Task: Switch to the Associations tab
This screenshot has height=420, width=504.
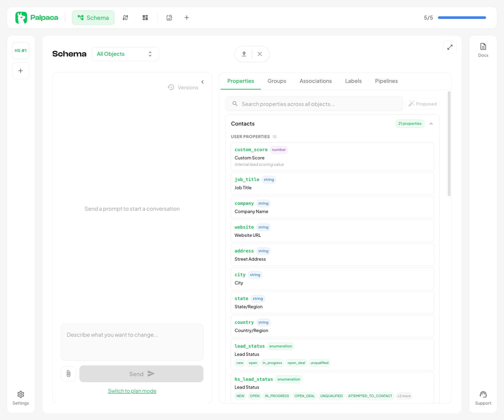Action: click(x=315, y=81)
